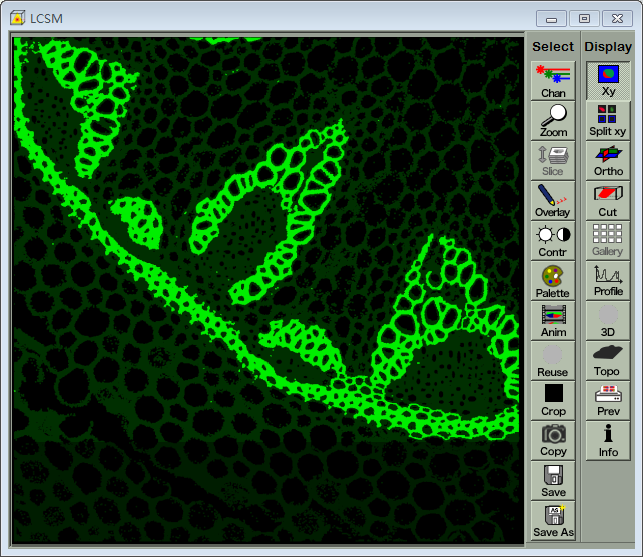The height and width of the screenshot is (557, 643).
Task: Open the Palette color tool
Action: click(x=553, y=281)
